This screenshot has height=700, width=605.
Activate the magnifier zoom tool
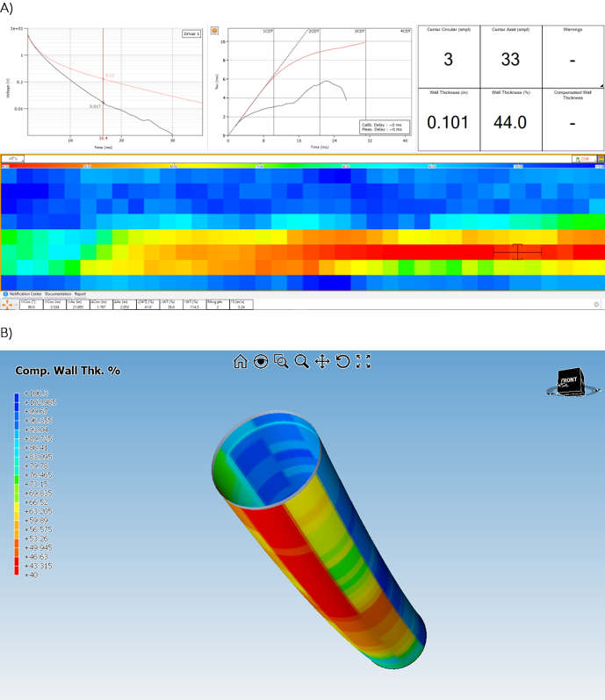pos(301,361)
